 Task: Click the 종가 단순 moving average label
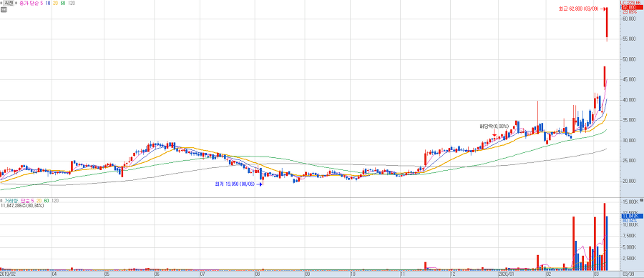coord(29,3)
